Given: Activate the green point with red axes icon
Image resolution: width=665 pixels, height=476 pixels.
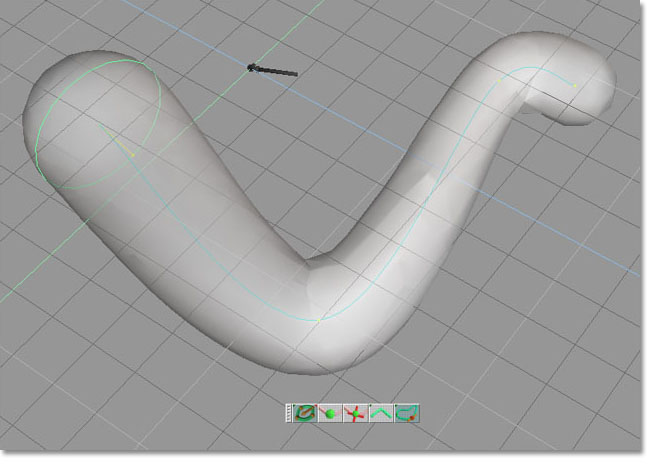Looking at the screenshot, I should point(357,412).
